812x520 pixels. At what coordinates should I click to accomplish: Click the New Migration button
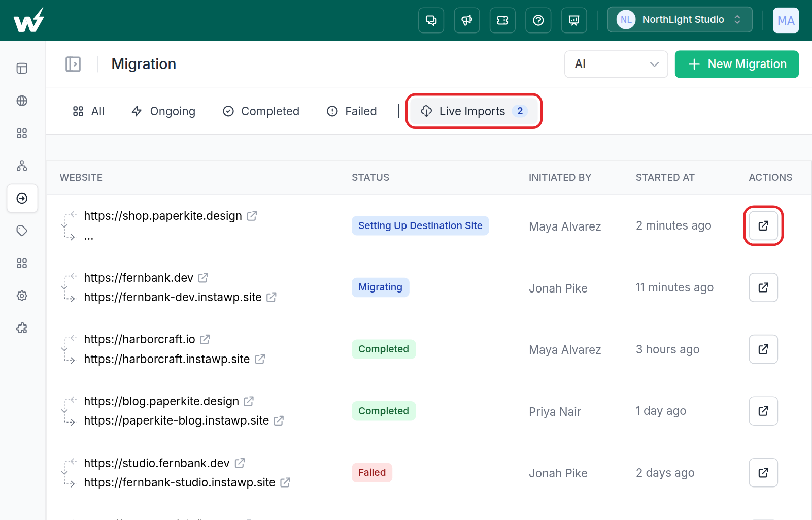(x=736, y=64)
